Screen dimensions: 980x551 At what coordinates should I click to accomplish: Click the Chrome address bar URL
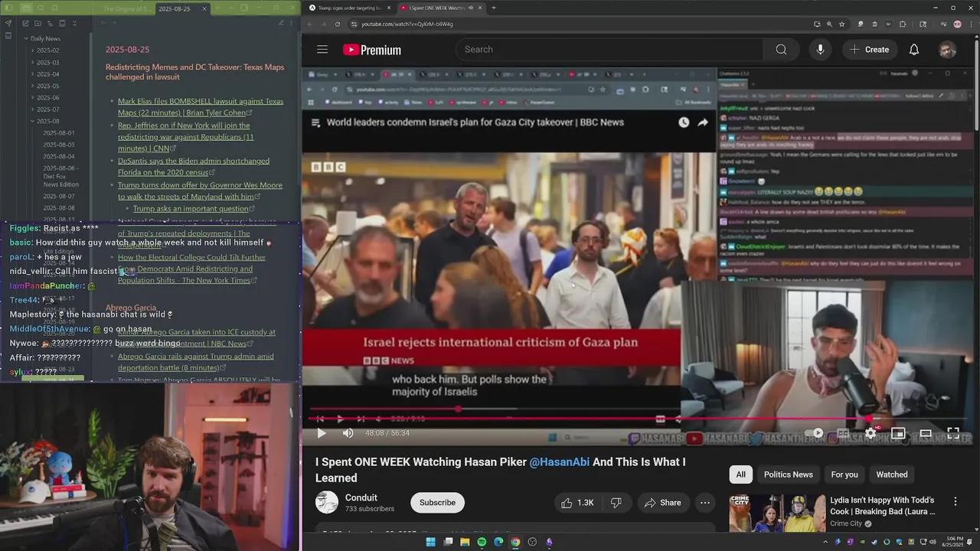tap(407, 24)
